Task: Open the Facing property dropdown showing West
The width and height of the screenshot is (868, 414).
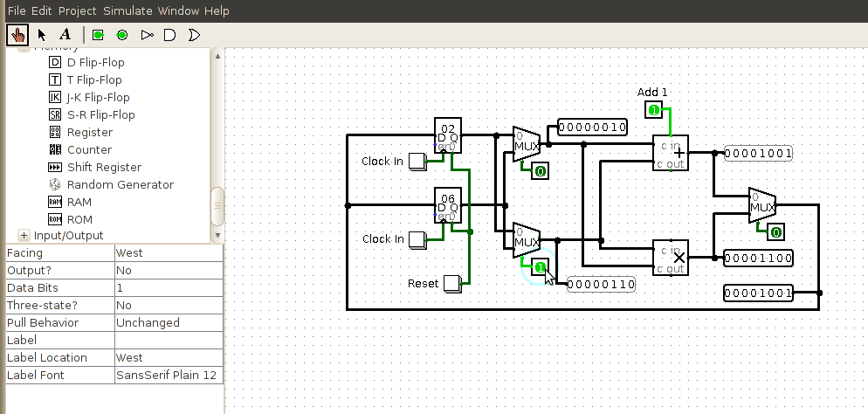Action: [x=168, y=252]
